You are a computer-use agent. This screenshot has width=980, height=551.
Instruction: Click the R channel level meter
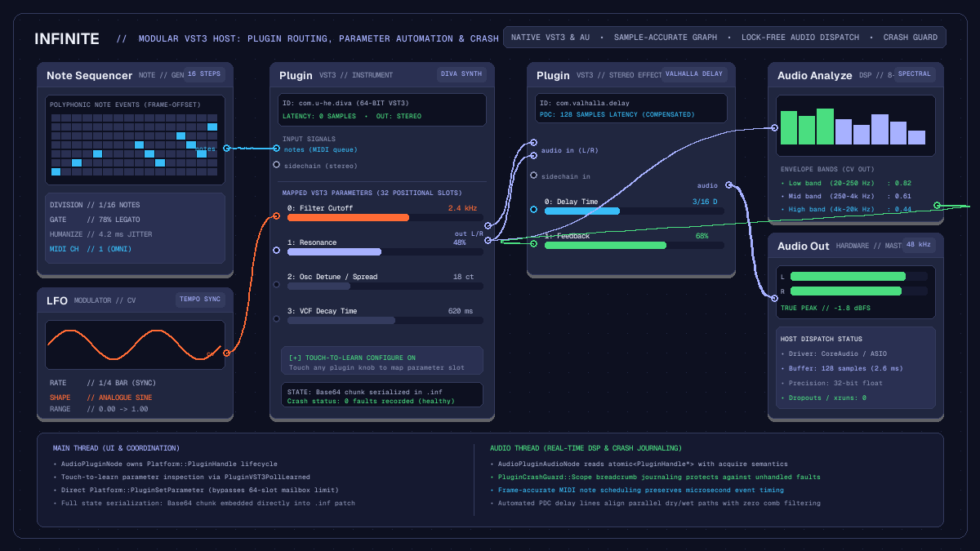859,291
